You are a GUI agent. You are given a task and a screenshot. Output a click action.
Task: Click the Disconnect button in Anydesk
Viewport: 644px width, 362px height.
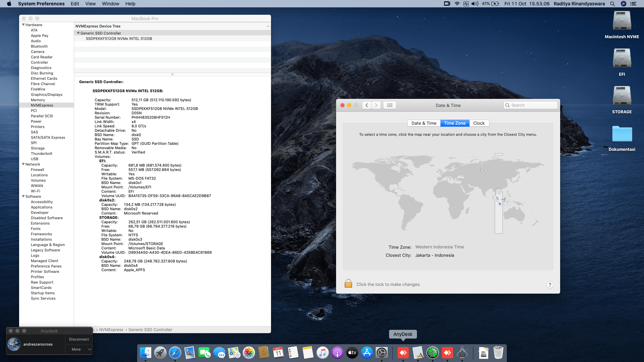coord(79,339)
